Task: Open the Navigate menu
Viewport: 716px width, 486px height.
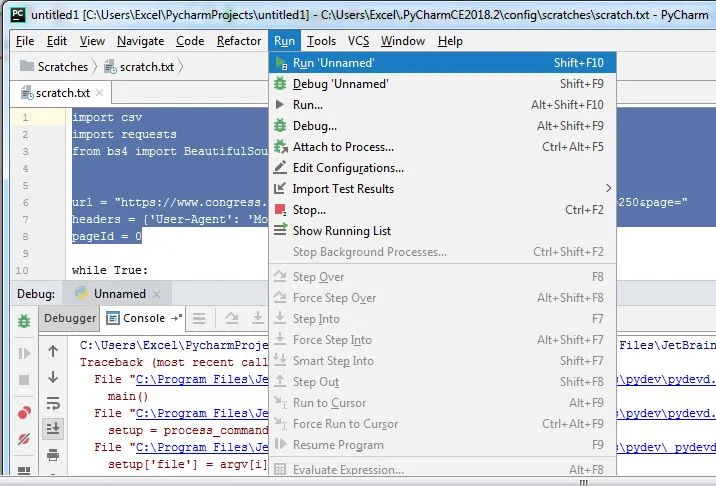Action: [x=140, y=41]
